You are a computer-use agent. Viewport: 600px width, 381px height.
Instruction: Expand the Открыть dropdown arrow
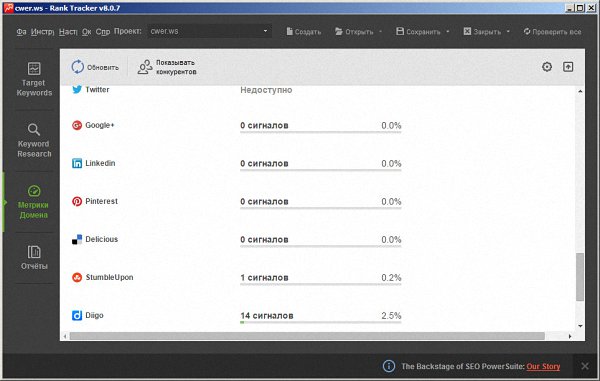pos(380,32)
